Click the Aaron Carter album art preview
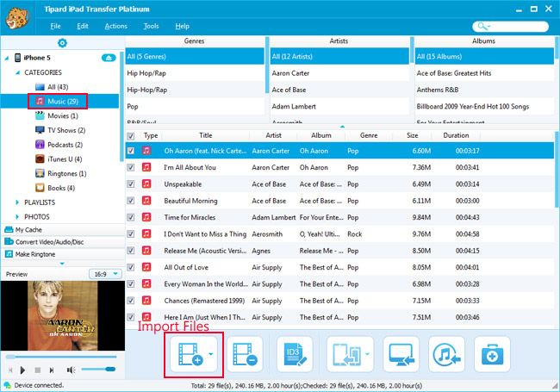 pos(63,315)
